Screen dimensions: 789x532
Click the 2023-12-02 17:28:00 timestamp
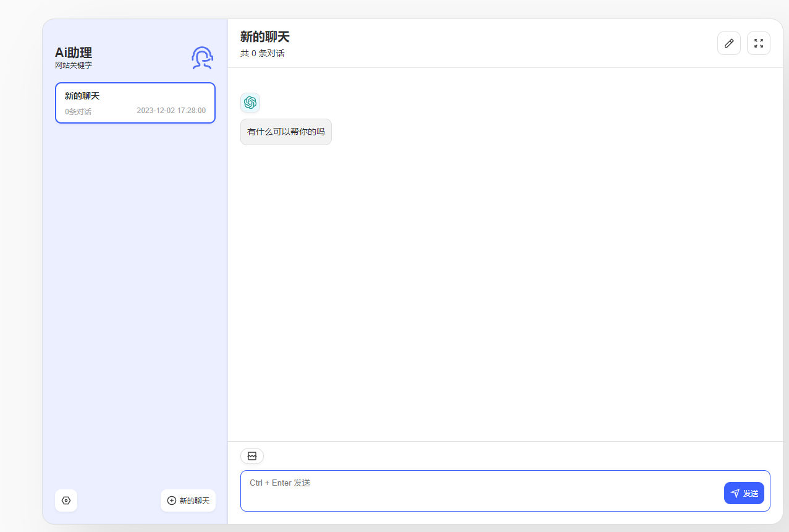pos(171,111)
